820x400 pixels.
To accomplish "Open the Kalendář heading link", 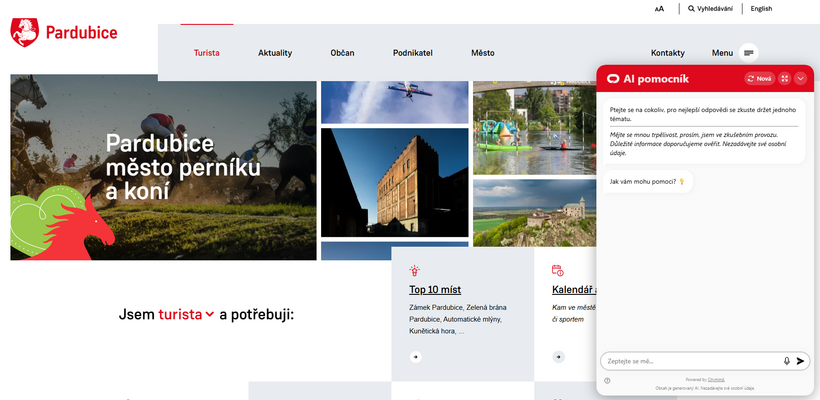I will coord(574,290).
